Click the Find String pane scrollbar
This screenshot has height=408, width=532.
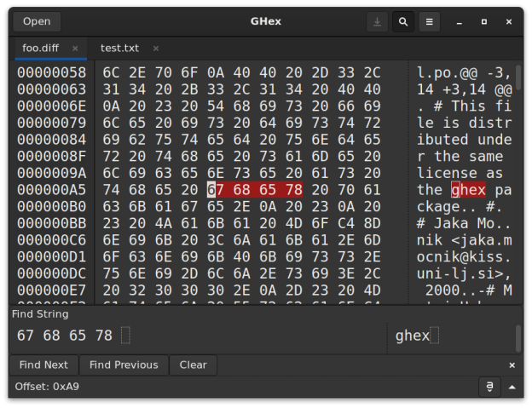(x=518, y=337)
